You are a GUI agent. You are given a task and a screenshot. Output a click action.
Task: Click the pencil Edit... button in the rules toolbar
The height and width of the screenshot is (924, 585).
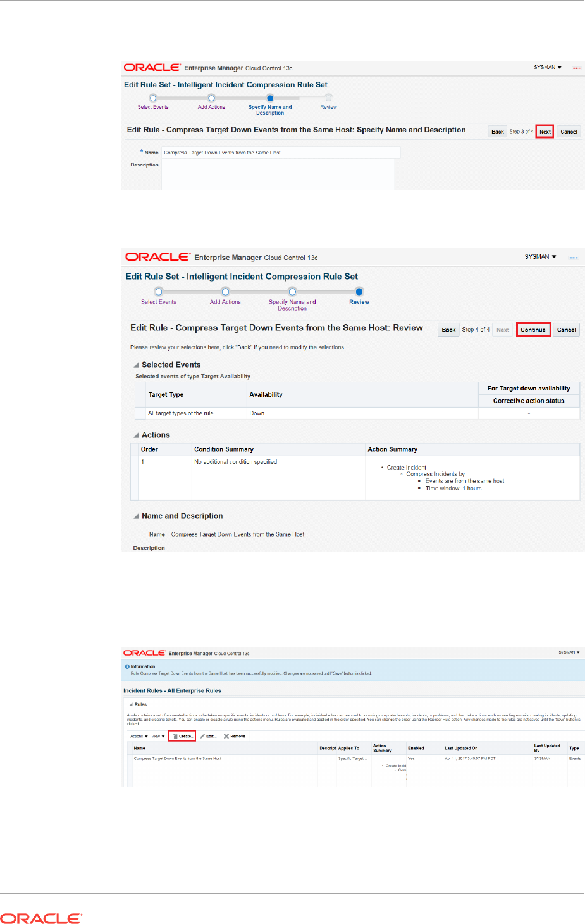point(209,736)
